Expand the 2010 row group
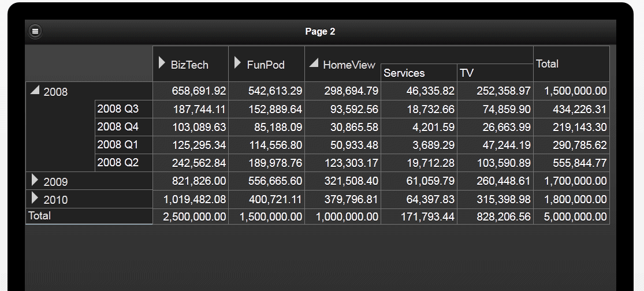The height and width of the screenshot is (291, 644). (35, 198)
